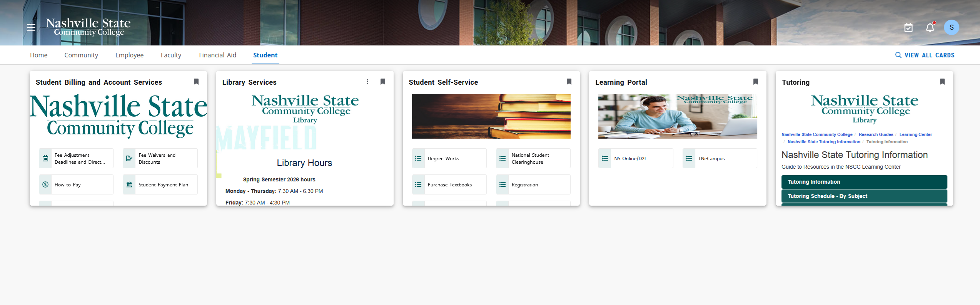The width and height of the screenshot is (980, 305).
Task: Bookmark the Library Services card
Action: click(x=383, y=82)
